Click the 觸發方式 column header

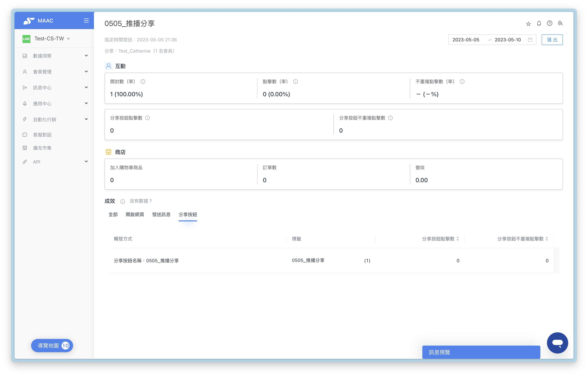tap(123, 239)
